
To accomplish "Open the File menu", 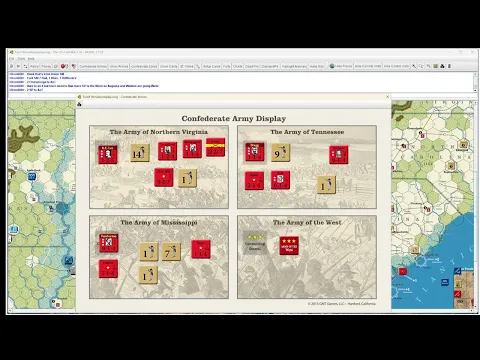I will 12,59.
